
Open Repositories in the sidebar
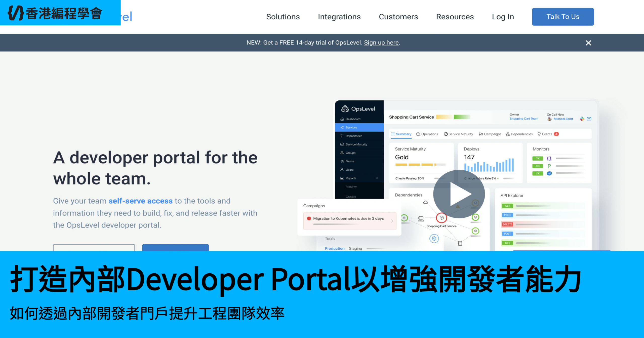354,136
